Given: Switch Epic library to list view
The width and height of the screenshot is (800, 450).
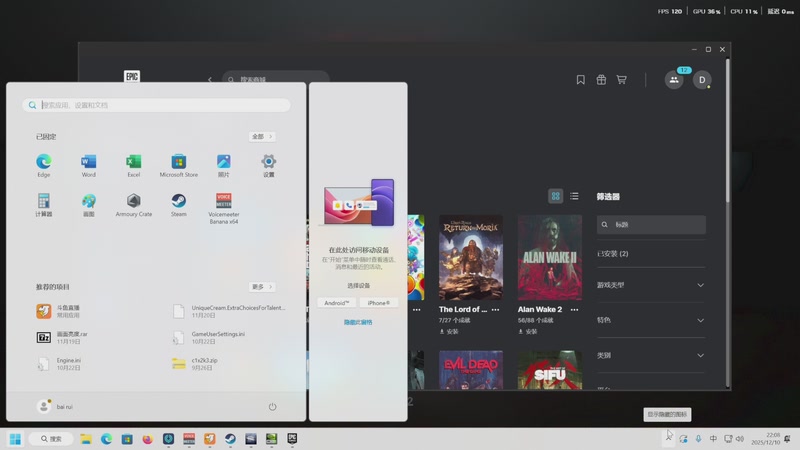Looking at the screenshot, I should 574,196.
